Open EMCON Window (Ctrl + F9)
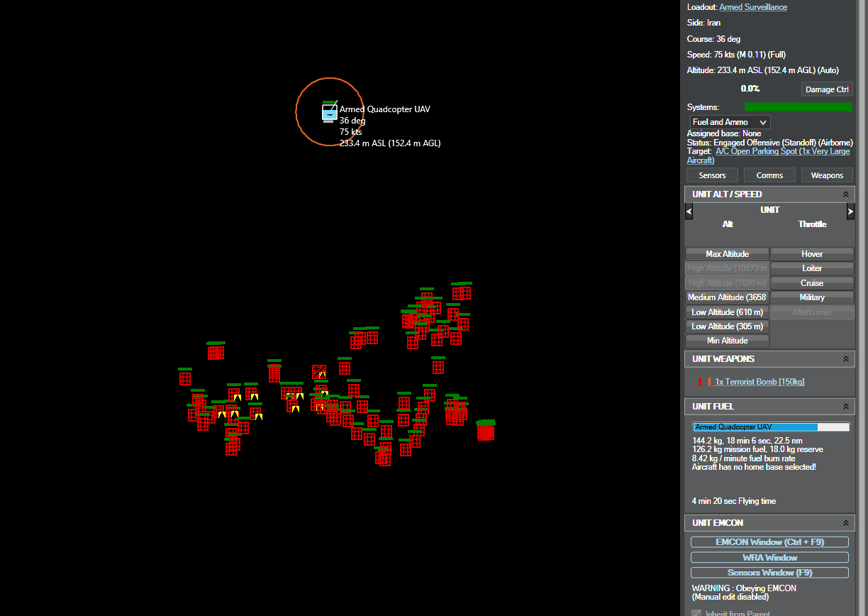 [769, 542]
